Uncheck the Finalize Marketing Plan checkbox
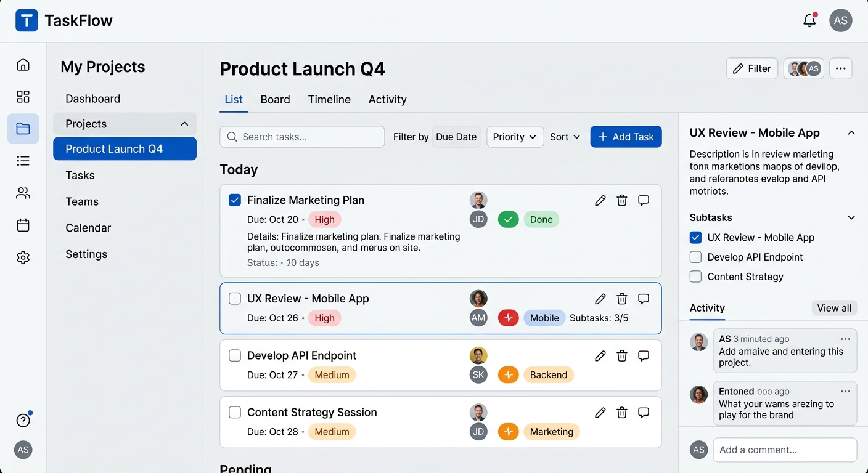The height and width of the screenshot is (473, 868). click(235, 200)
